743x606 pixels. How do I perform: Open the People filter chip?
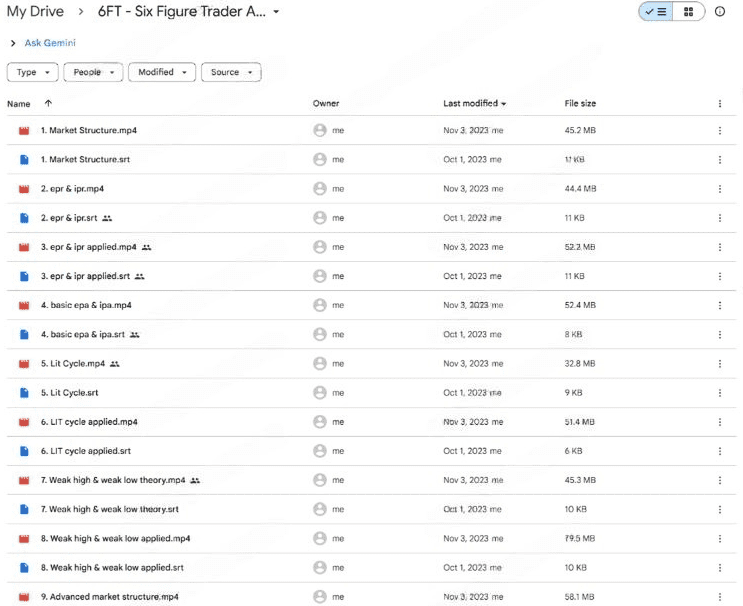[93, 72]
